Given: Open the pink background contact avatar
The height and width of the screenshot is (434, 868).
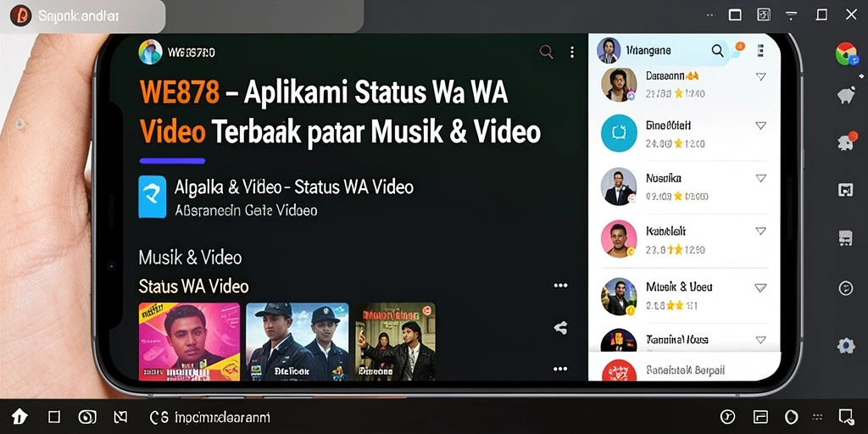Looking at the screenshot, I should point(619,238).
